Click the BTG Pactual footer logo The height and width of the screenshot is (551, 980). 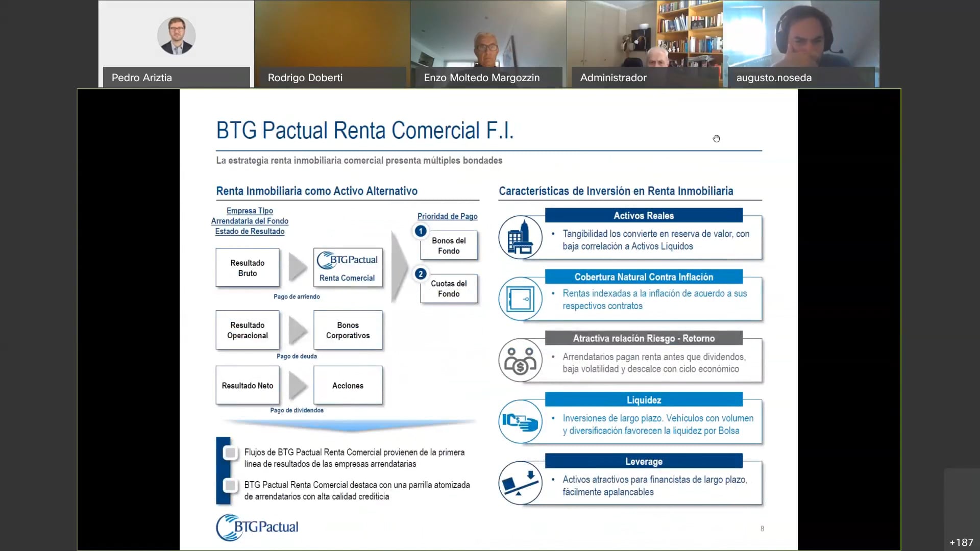tap(257, 527)
